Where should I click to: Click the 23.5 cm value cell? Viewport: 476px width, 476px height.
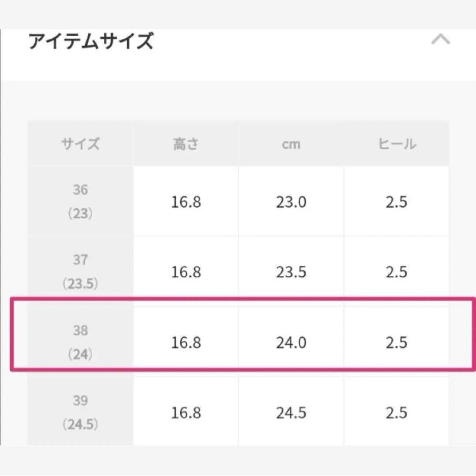[291, 272]
